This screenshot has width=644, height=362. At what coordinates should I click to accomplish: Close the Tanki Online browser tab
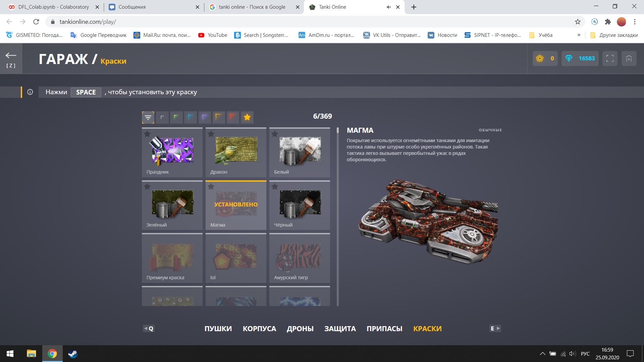[398, 7]
